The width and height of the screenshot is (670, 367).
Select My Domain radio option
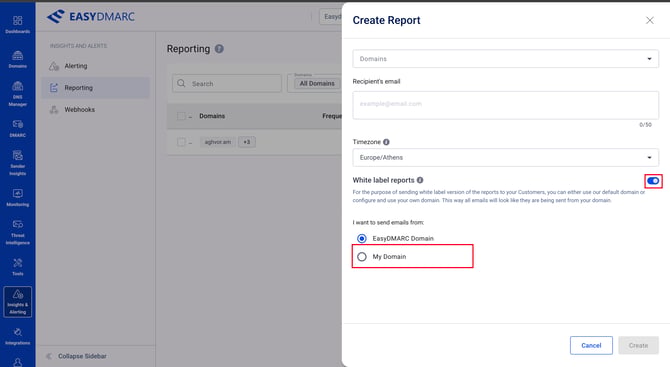361,256
